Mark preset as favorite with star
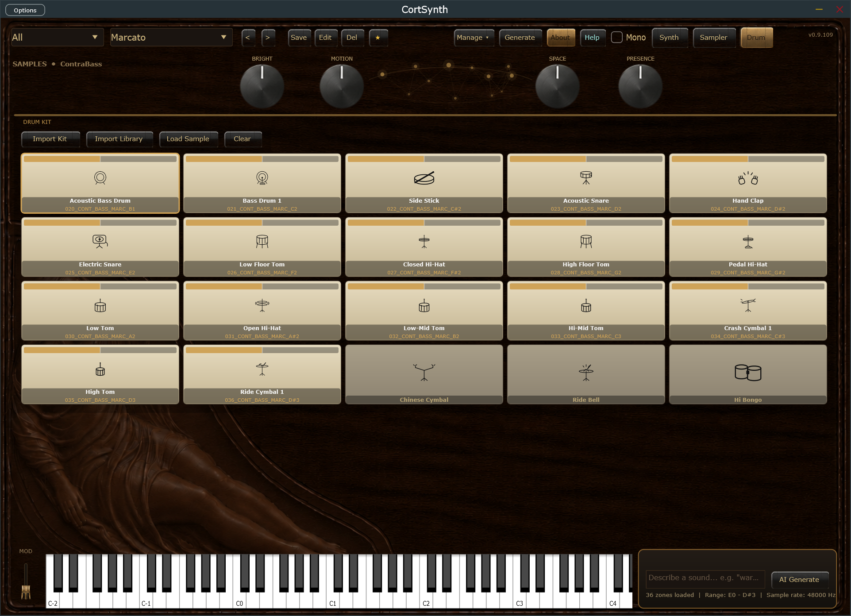The width and height of the screenshot is (851, 616). click(x=378, y=38)
